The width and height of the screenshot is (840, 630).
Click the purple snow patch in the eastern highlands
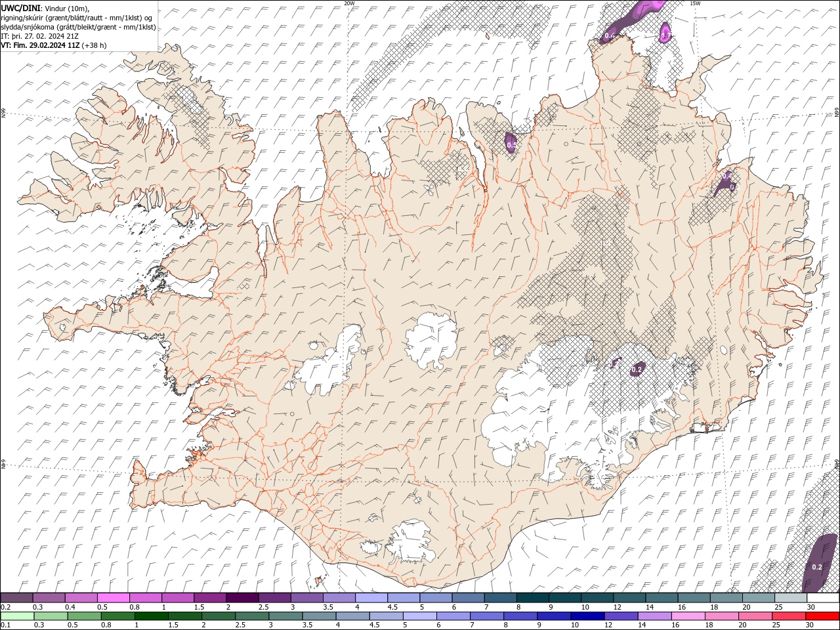pos(725,185)
